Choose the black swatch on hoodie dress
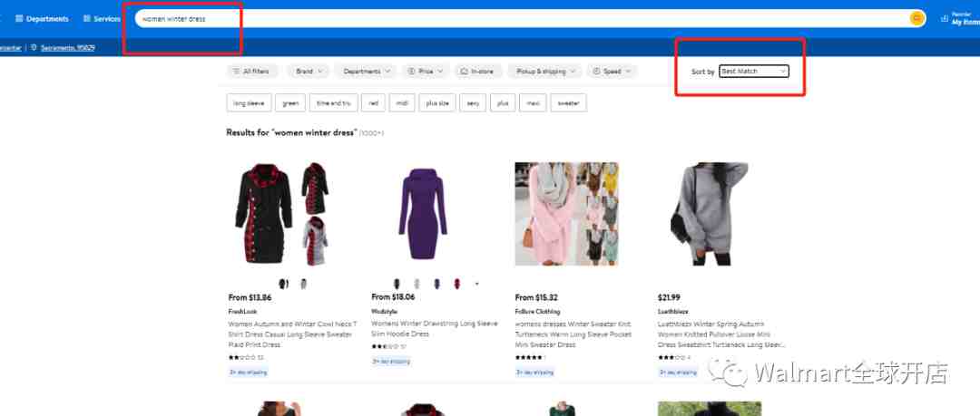980x416 pixels. [397, 284]
